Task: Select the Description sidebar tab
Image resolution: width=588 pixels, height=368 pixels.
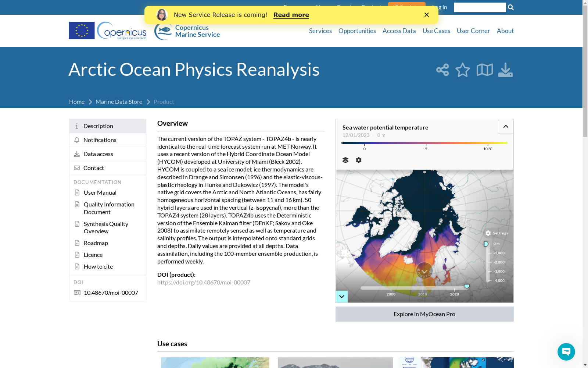Action: [x=108, y=126]
